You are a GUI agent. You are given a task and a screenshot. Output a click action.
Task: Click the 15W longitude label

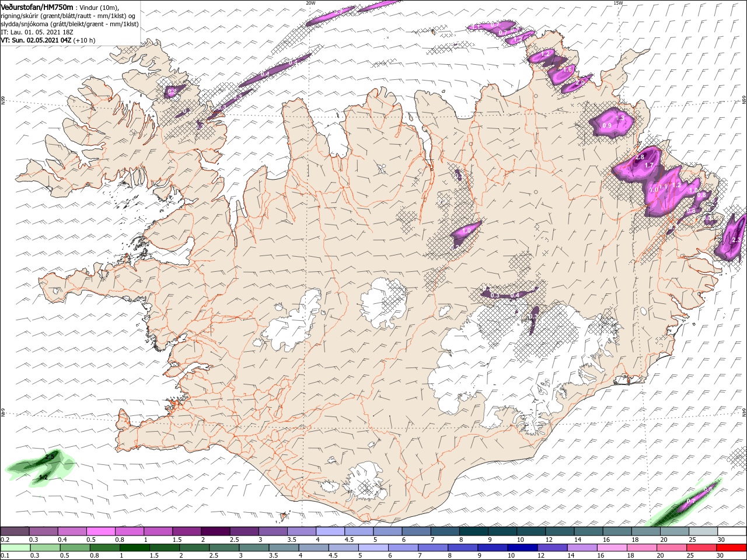pos(618,3)
